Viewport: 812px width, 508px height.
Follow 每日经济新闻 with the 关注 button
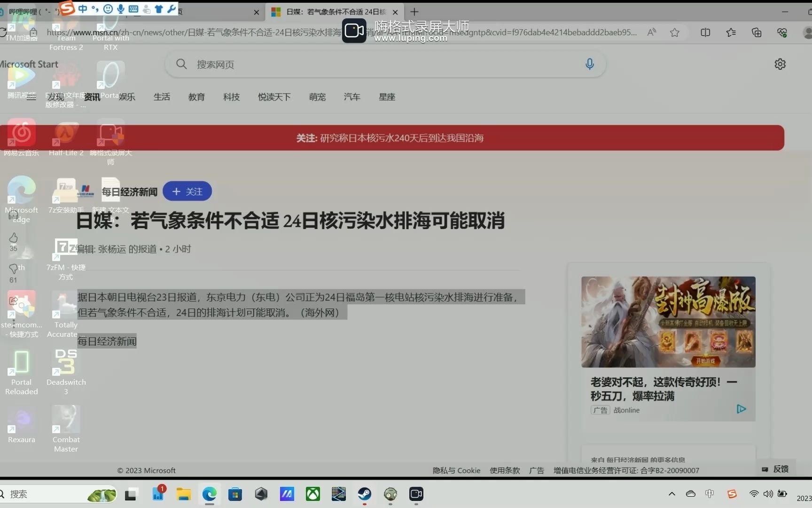click(x=187, y=191)
